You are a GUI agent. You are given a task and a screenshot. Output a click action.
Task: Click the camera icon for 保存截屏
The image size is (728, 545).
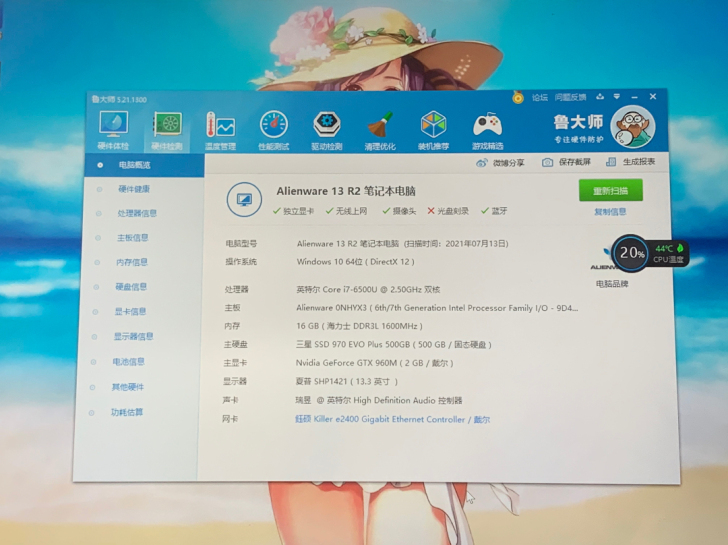point(547,162)
